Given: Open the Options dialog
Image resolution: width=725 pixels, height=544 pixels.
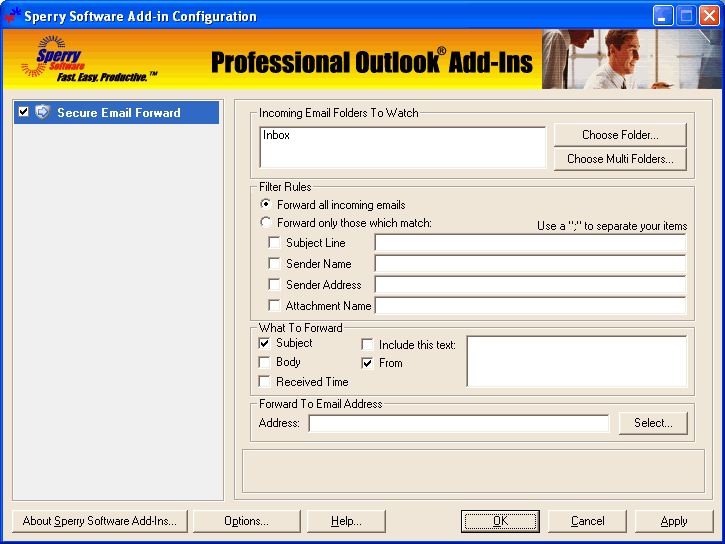Looking at the screenshot, I should 246,521.
